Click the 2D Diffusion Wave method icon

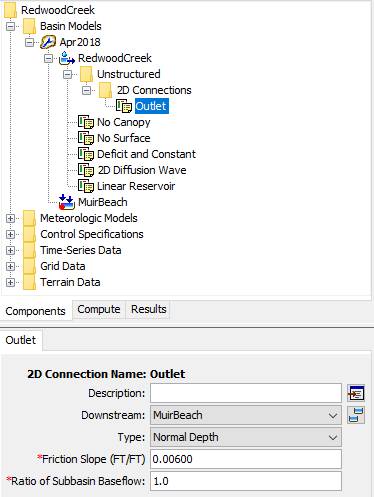(x=86, y=170)
